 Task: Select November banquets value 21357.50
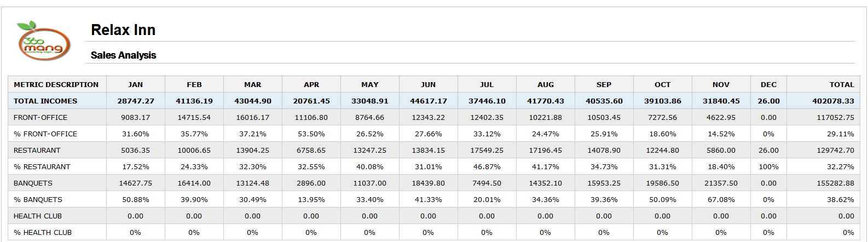point(721,183)
